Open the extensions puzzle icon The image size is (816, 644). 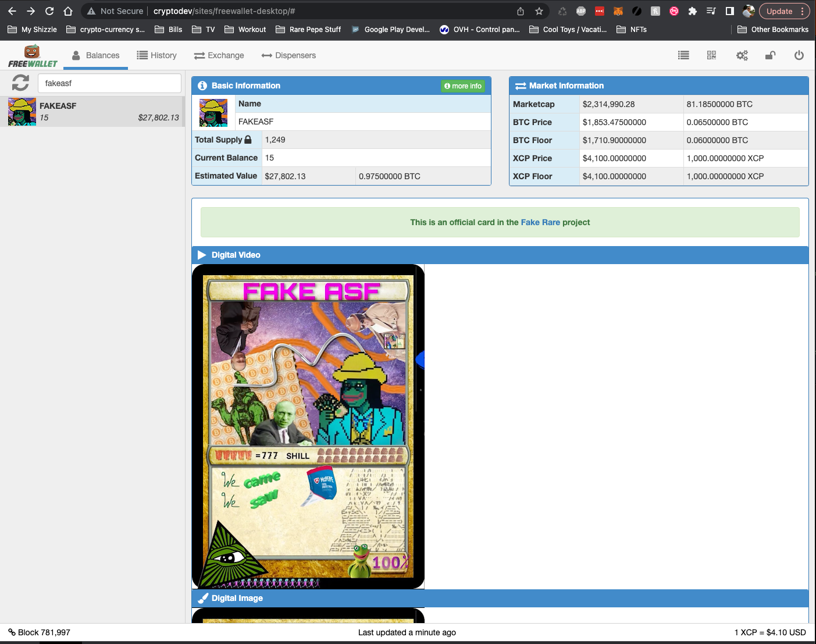click(692, 11)
